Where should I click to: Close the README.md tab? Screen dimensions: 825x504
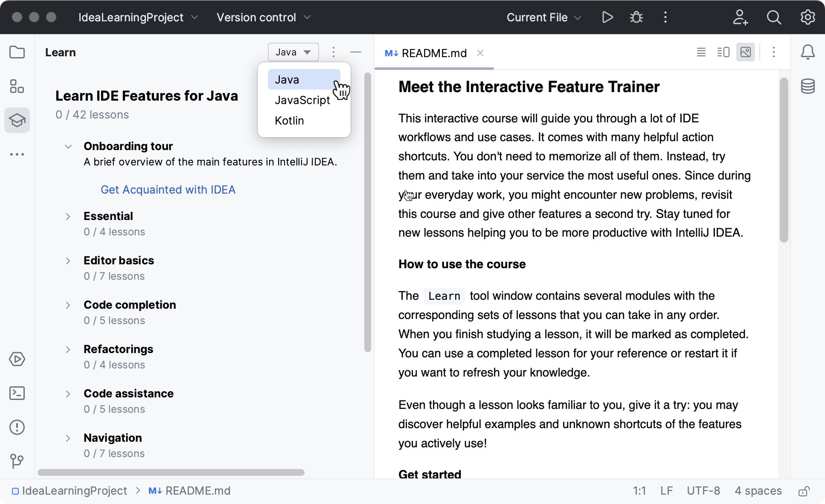(480, 53)
